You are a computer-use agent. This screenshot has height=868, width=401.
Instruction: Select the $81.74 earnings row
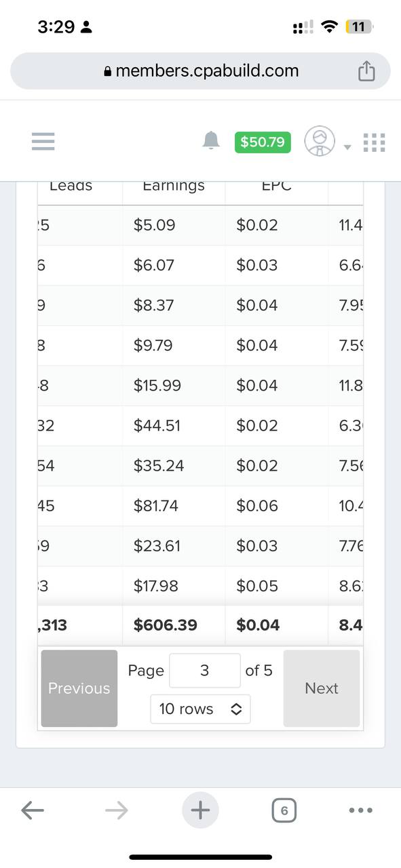200,506
